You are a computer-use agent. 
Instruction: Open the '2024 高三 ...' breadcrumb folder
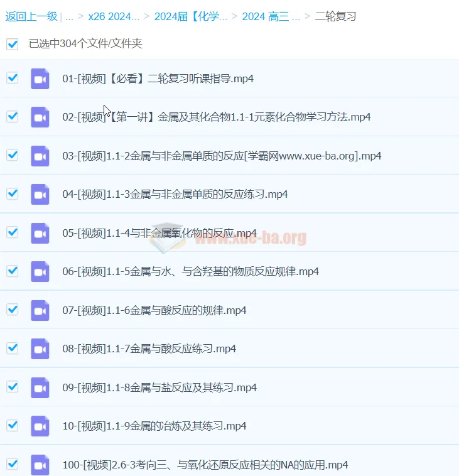pyautogui.click(x=271, y=16)
